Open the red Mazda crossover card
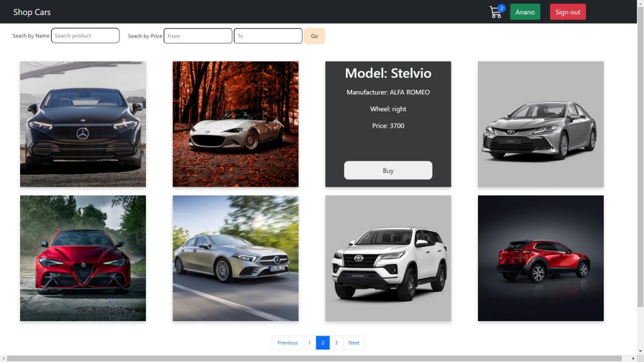Image resolution: width=644 pixels, height=362 pixels. click(x=540, y=258)
